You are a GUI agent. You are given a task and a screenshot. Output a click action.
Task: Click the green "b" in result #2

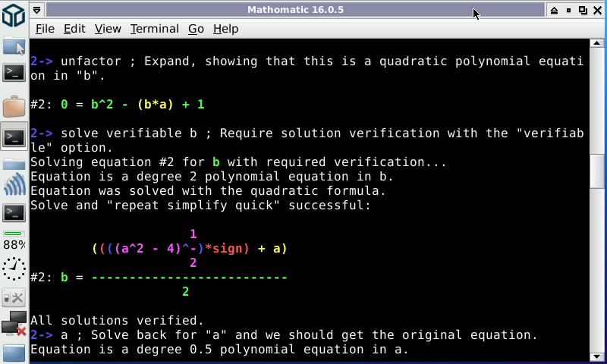click(x=64, y=278)
